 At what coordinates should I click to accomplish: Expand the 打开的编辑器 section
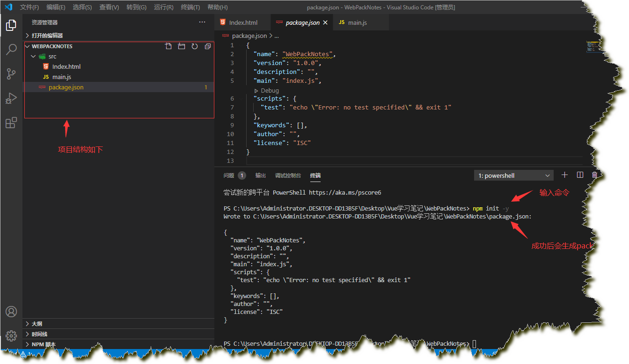[118, 36]
